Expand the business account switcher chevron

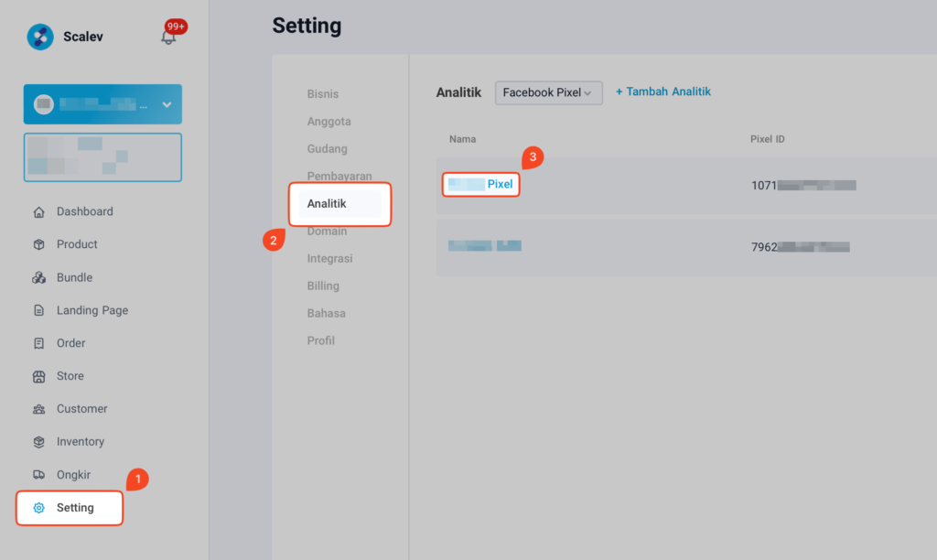tap(167, 104)
